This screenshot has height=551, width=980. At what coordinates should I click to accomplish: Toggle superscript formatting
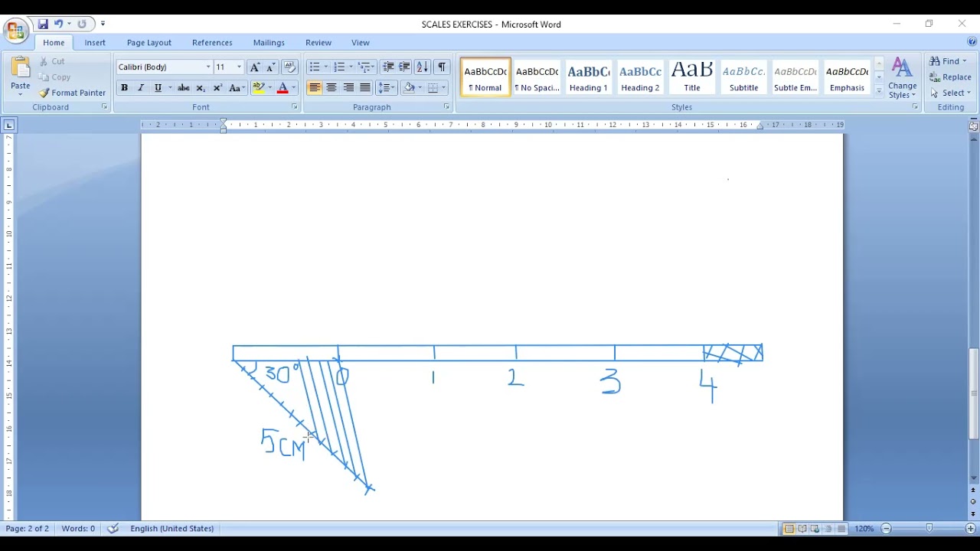tap(217, 88)
